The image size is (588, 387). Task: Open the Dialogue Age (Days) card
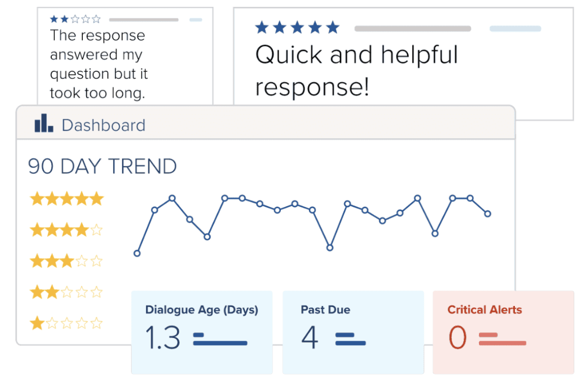(x=202, y=332)
